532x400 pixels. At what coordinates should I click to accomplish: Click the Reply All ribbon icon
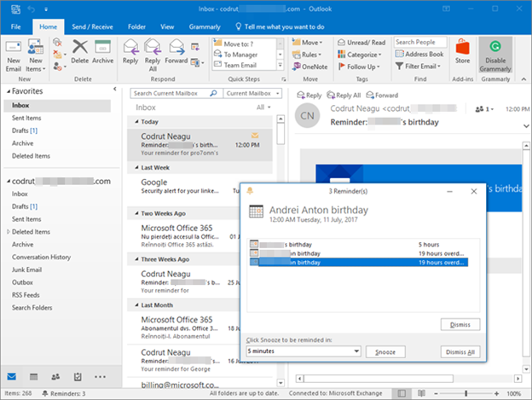(x=153, y=53)
